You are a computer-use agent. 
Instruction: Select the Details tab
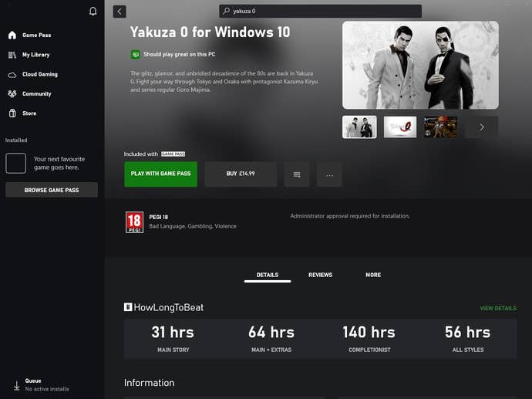pos(268,275)
